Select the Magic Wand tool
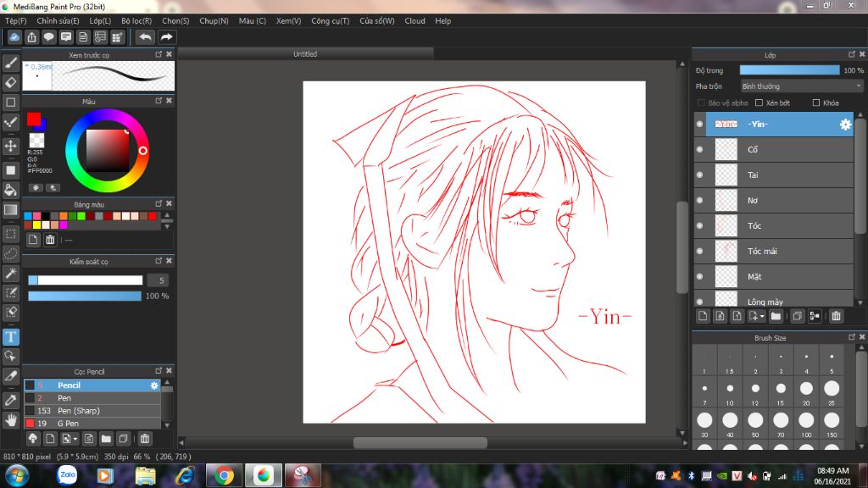 pos(10,274)
